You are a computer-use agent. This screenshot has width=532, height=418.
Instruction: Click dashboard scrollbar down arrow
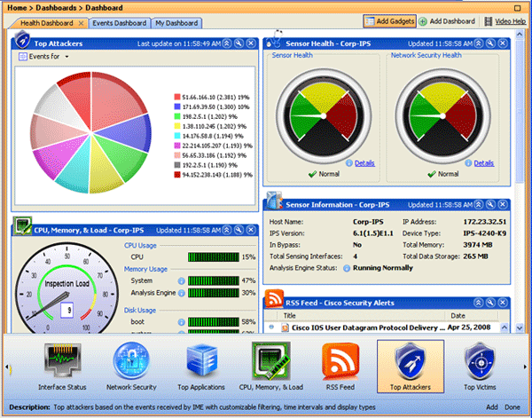click(x=520, y=327)
